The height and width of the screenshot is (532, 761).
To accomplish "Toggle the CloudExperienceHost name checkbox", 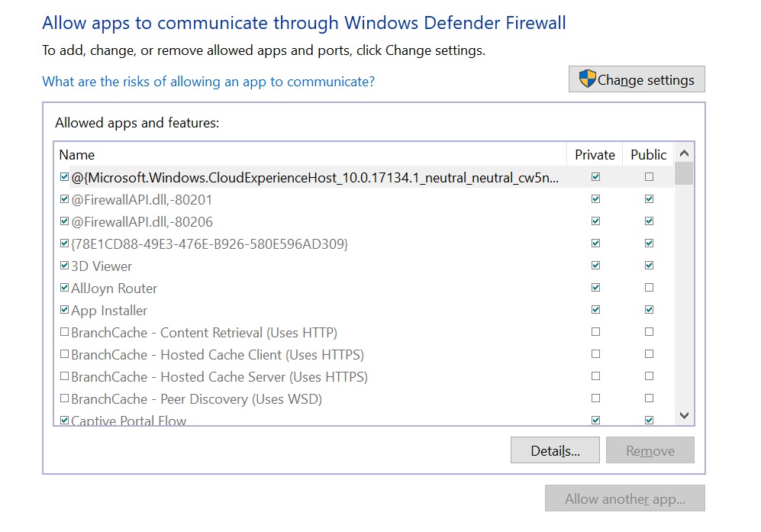I will tap(64, 176).
